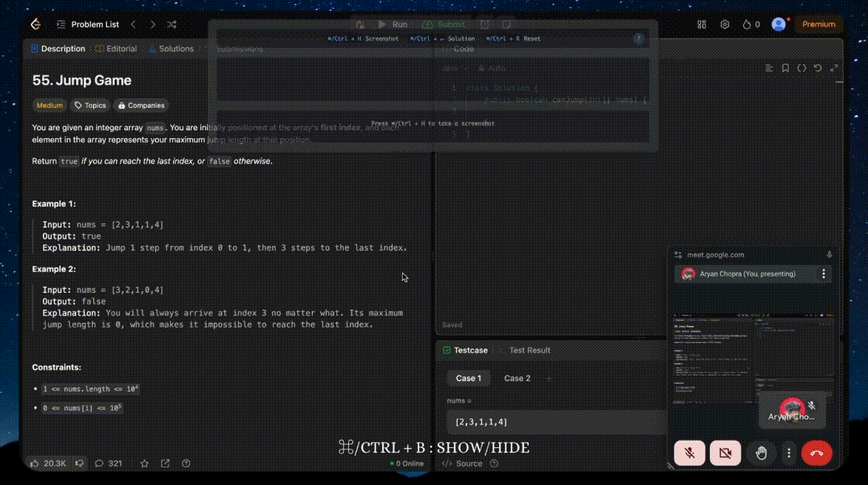Screen dimensions: 868x485
Task: Open the Problem List panel
Action: pyautogui.click(x=87, y=24)
